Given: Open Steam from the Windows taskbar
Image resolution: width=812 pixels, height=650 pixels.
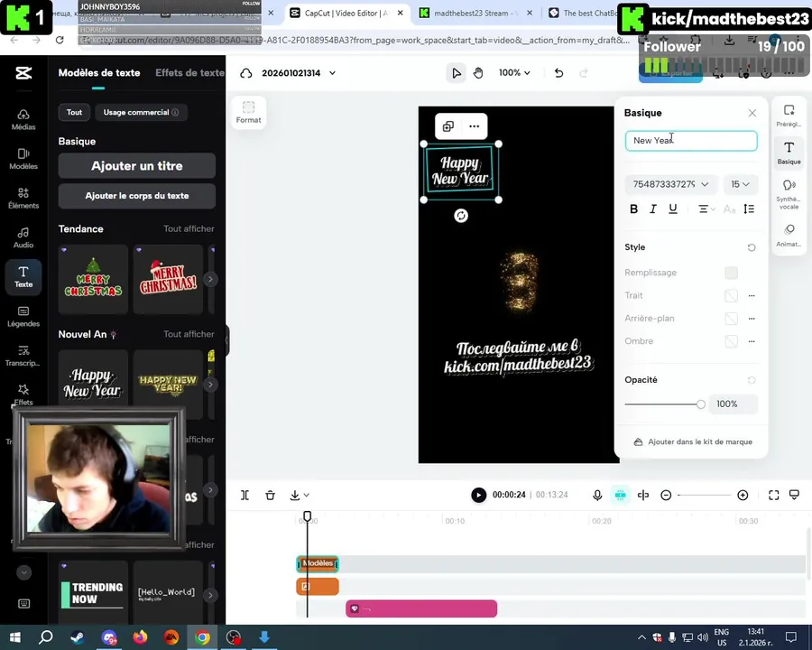Looking at the screenshot, I should tap(78, 637).
